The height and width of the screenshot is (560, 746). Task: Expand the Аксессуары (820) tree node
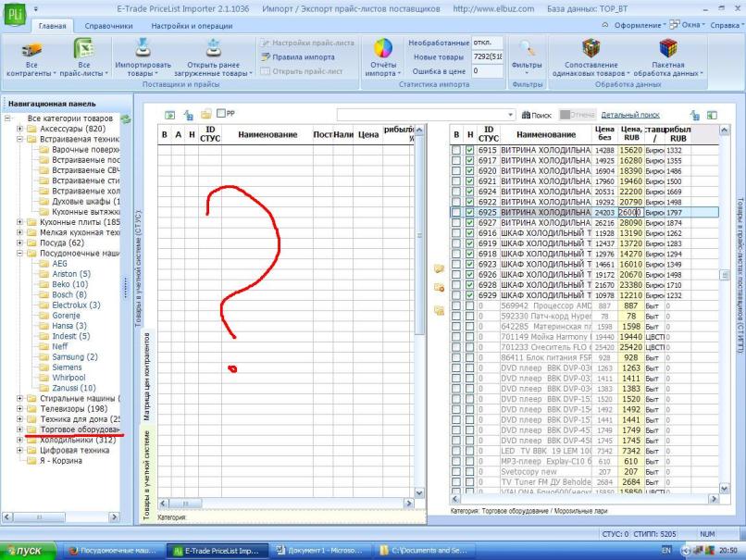click(19, 129)
